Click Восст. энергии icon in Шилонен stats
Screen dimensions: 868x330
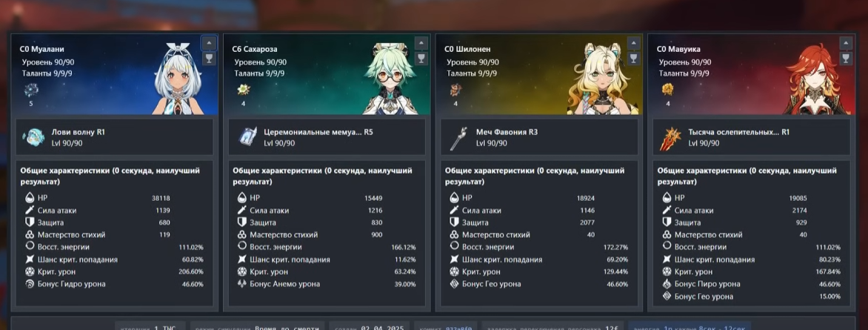click(455, 247)
